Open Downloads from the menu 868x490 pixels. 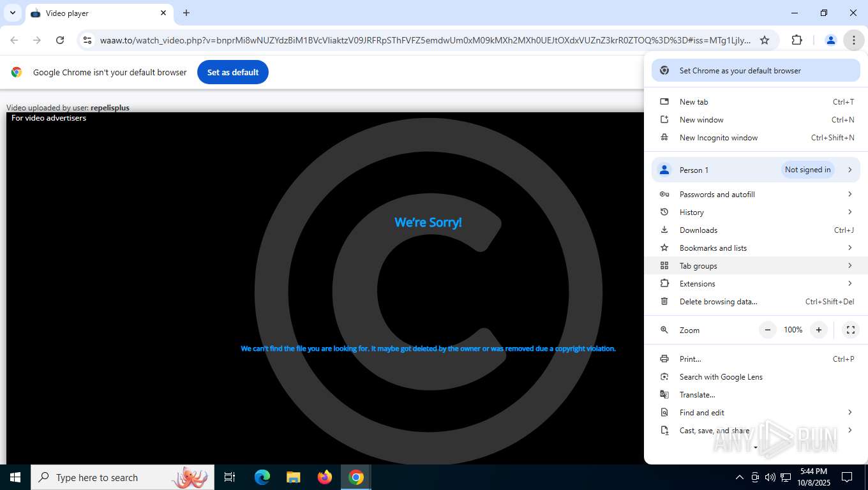pyautogui.click(x=756, y=230)
